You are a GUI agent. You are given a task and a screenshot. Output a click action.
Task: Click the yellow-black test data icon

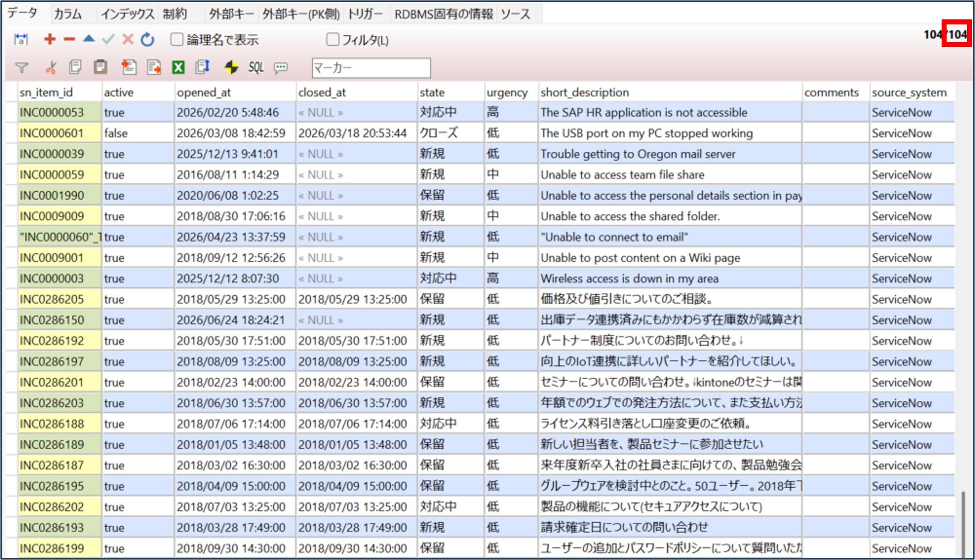pos(231,67)
